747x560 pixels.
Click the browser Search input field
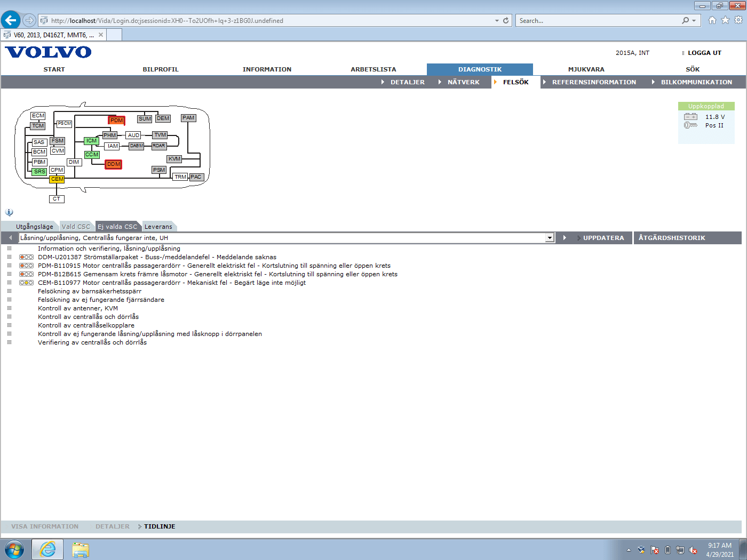598,21
